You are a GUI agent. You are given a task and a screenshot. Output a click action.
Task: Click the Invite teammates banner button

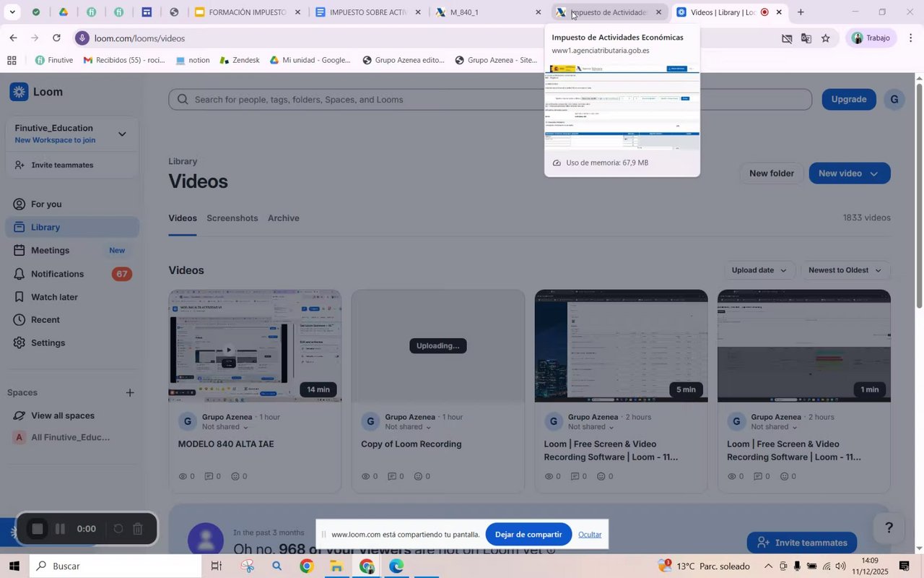[802, 543]
